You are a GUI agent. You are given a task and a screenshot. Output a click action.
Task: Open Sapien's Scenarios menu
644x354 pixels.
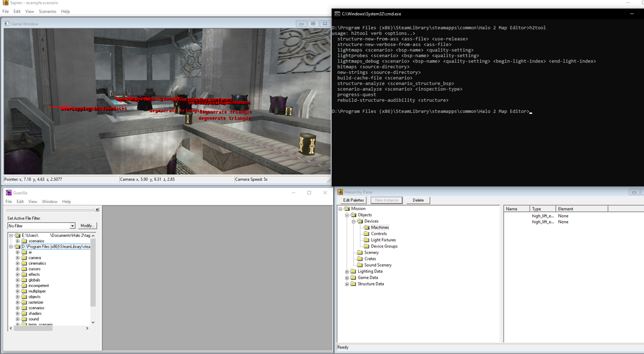(48, 12)
